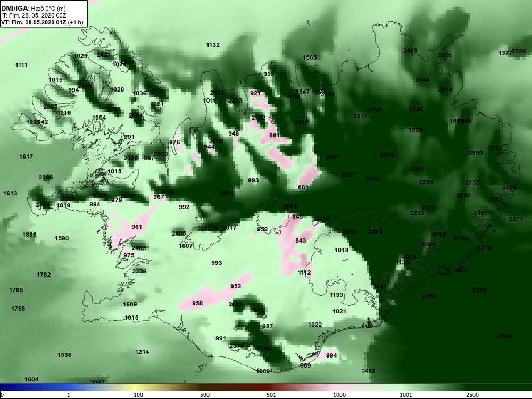Click the map value '2423'
Image resolution: width=532 pixels, height=399 pixels.
pyautogui.click(x=104, y=55)
